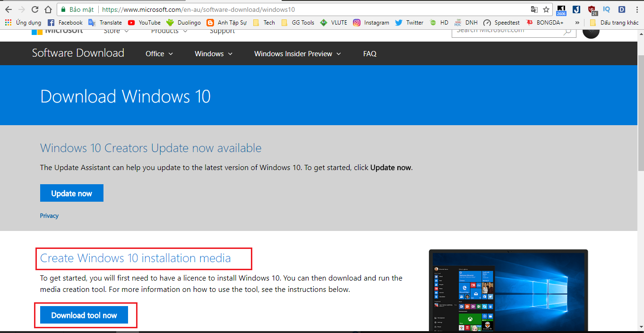Click the Download tool now button

click(x=84, y=315)
